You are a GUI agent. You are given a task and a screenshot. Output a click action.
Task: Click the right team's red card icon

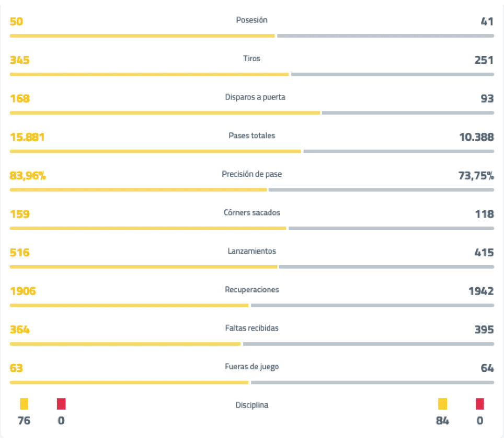point(479,404)
